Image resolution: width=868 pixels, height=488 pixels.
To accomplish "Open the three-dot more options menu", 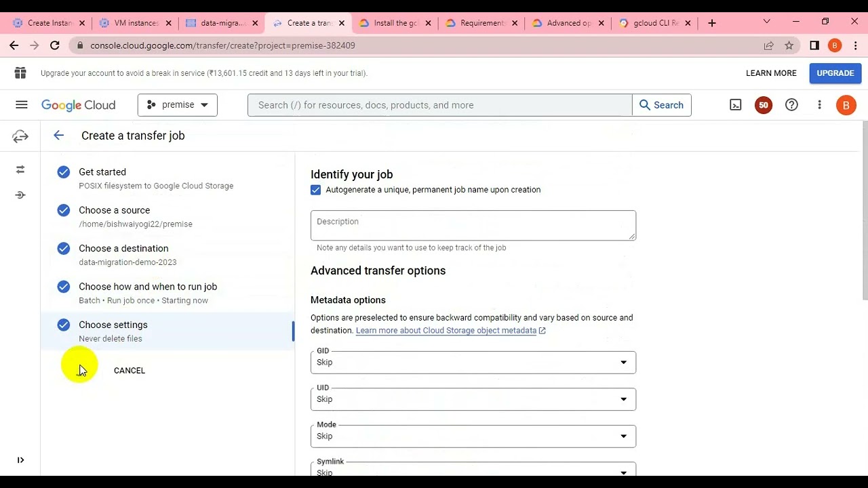I will (819, 105).
